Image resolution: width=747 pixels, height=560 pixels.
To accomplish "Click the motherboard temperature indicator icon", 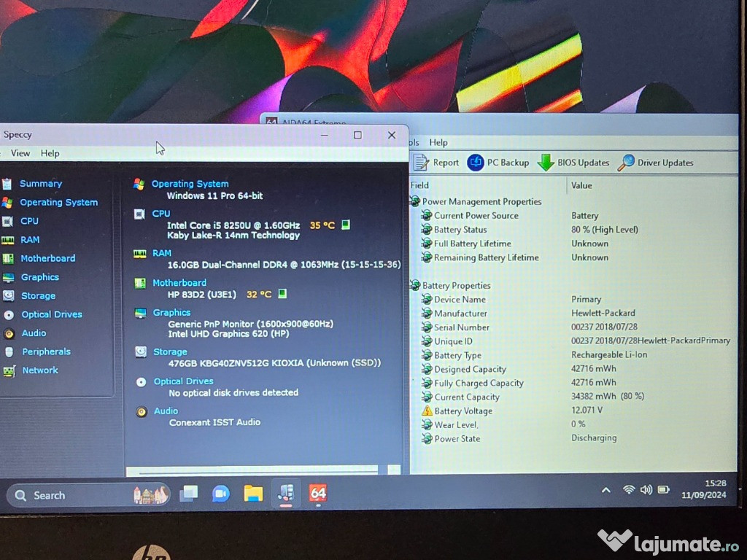I will 282,294.
